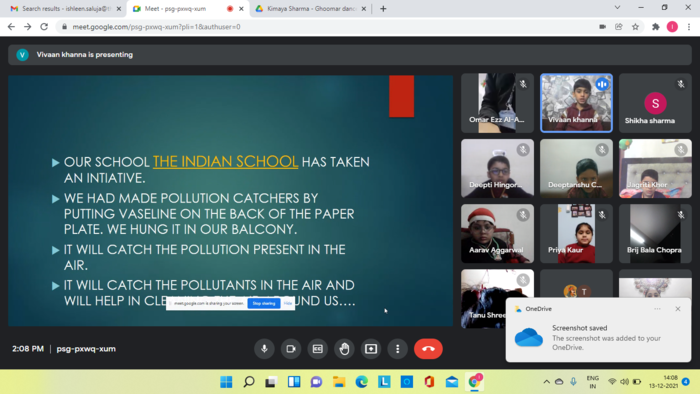This screenshot has width=700, height=394.
Task: Click the Chrome icon on taskbar
Action: 474,382
